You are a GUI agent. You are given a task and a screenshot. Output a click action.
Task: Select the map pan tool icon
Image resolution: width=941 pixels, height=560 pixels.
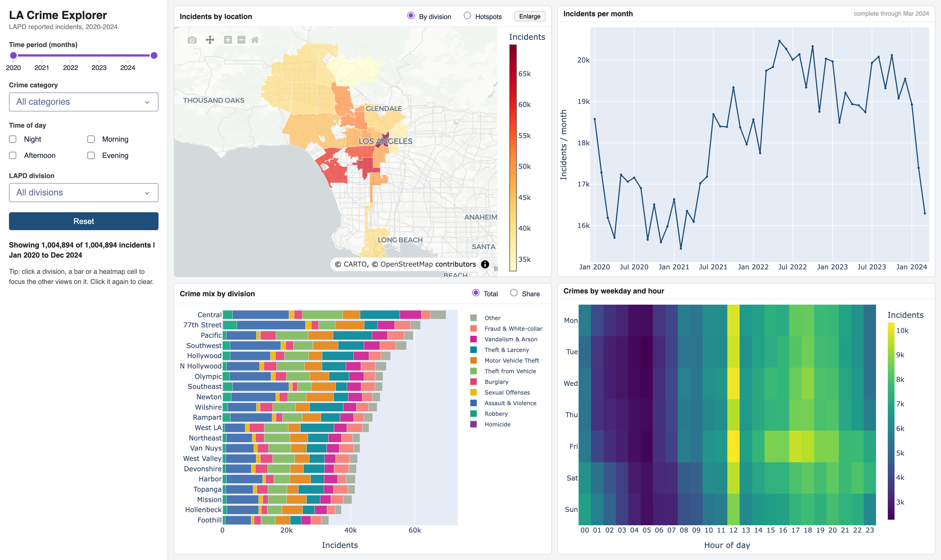(210, 40)
